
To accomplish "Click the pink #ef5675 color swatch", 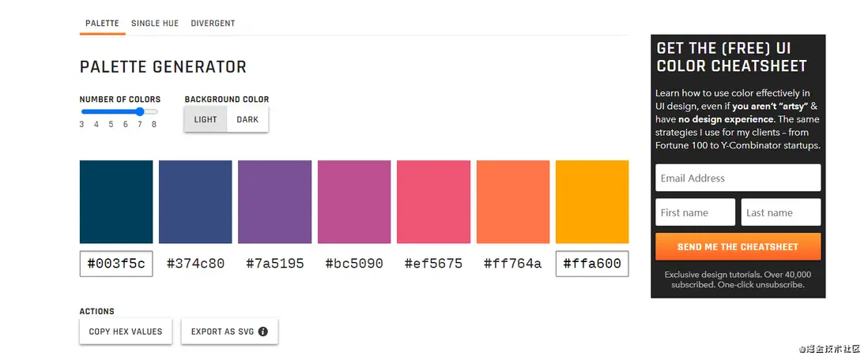I will pos(433,202).
